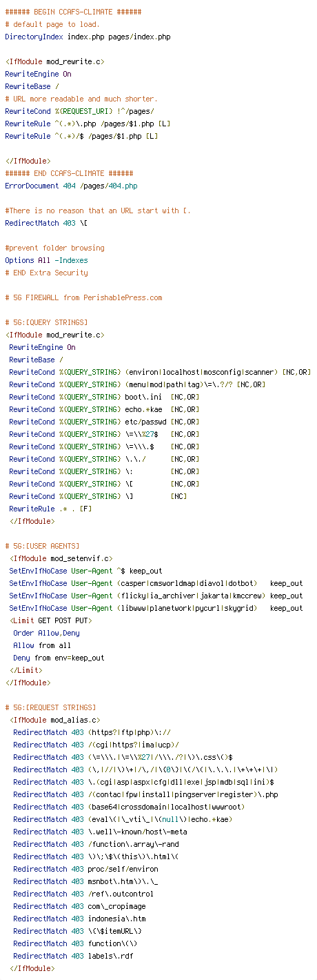
Task: Click the '<IfModule mod_setenvif.c>' opening tag
Action: click(x=61, y=558)
